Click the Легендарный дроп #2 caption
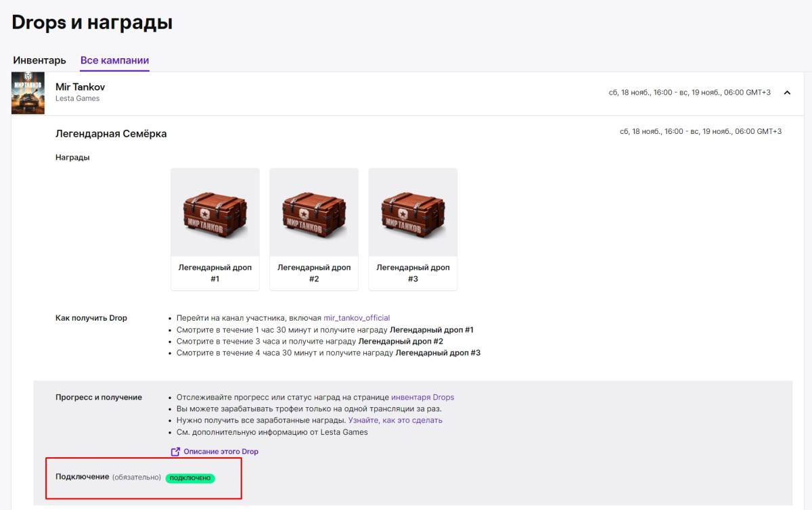 (314, 273)
